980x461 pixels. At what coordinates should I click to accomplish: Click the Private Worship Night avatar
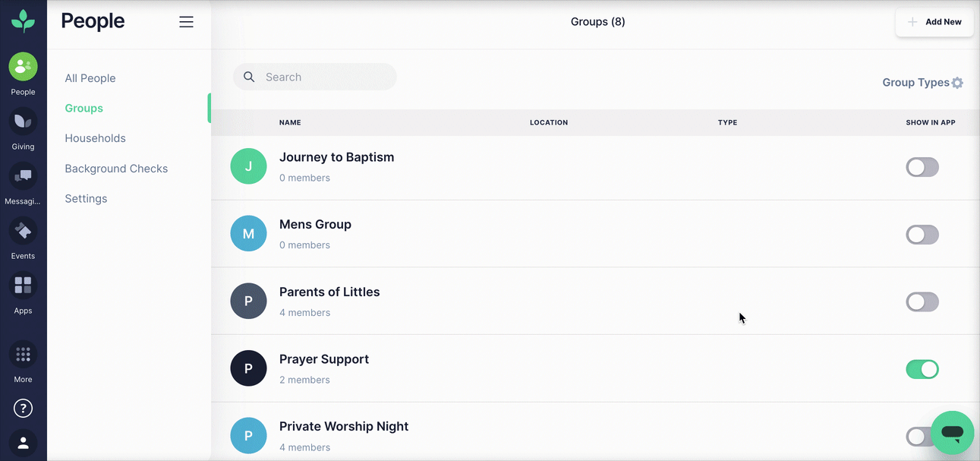[x=248, y=436]
